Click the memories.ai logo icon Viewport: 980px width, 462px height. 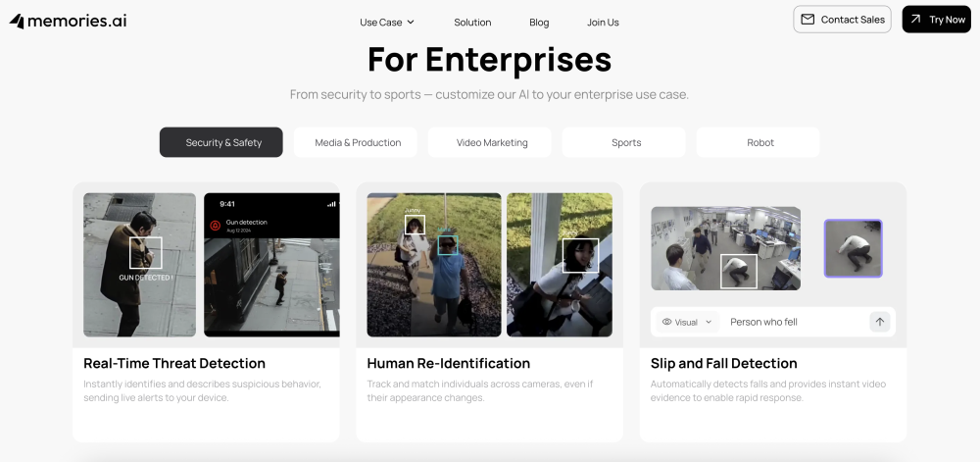tap(17, 22)
